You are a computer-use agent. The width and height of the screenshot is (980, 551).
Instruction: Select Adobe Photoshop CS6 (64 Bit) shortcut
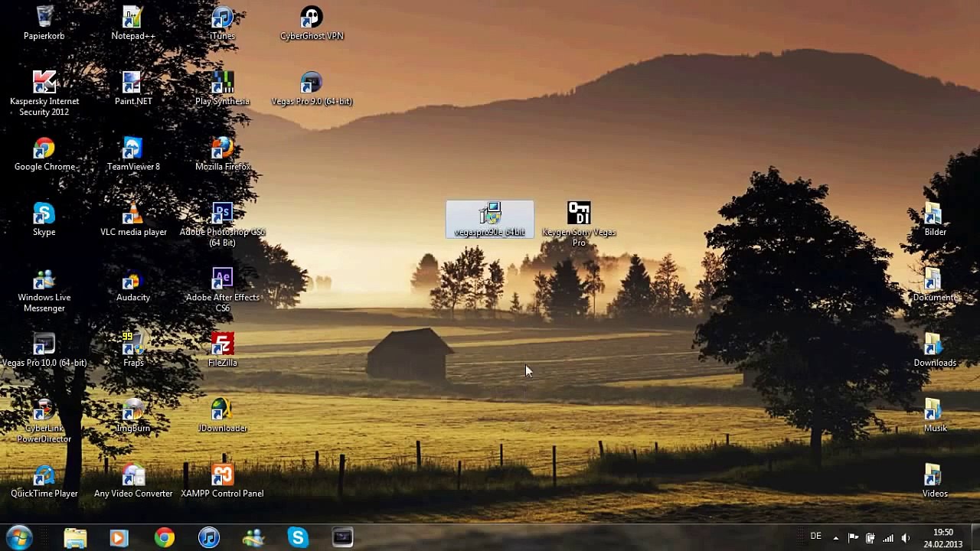(222, 224)
